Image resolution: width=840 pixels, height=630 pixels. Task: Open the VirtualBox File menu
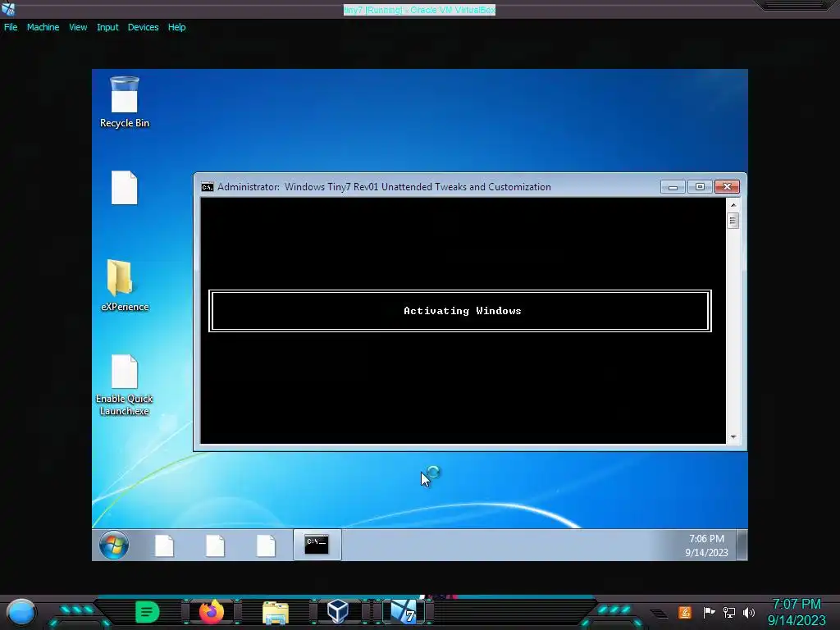click(11, 27)
